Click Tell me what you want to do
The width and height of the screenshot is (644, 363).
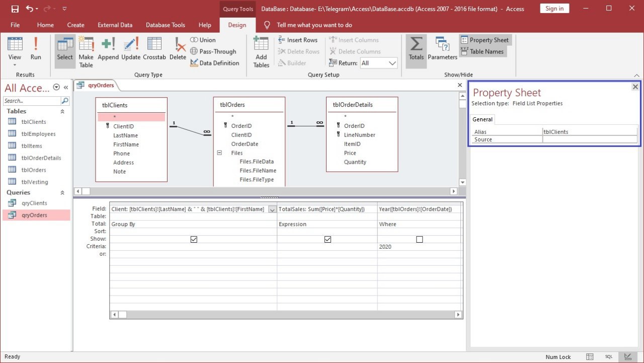click(x=314, y=25)
